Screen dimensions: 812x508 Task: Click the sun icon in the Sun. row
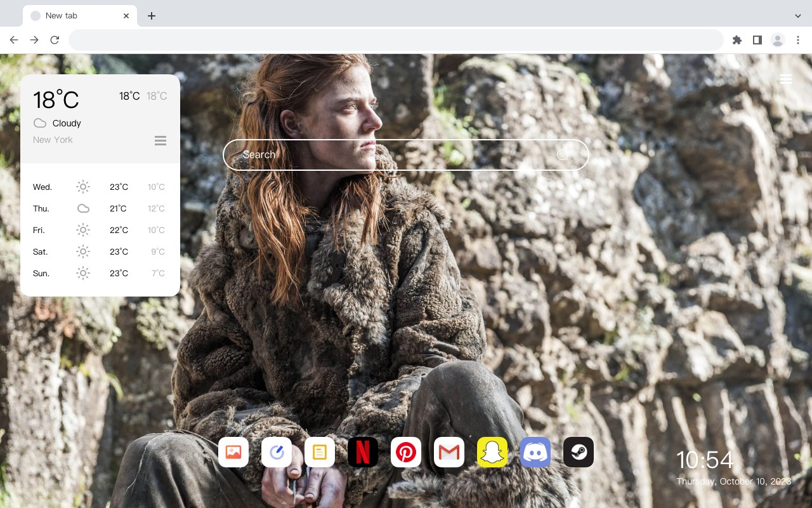pos(83,273)
